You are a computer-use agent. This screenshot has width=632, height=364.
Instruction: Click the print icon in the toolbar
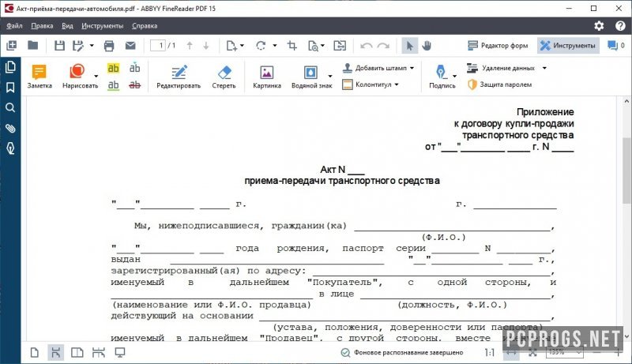point(109,46)
